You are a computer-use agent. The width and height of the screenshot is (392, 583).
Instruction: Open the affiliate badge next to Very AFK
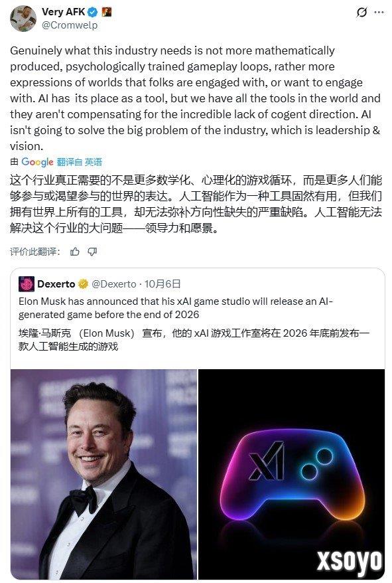coord(107,12)
